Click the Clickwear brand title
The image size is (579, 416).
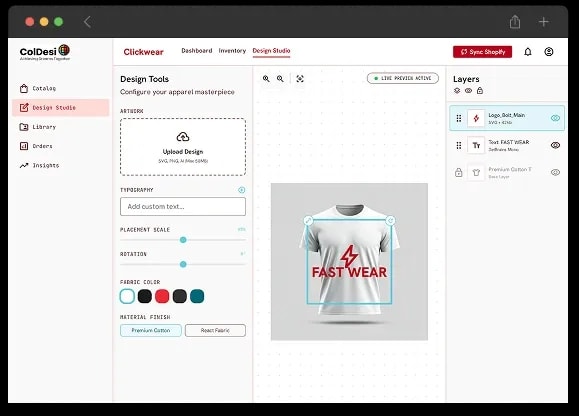point(143,52)
